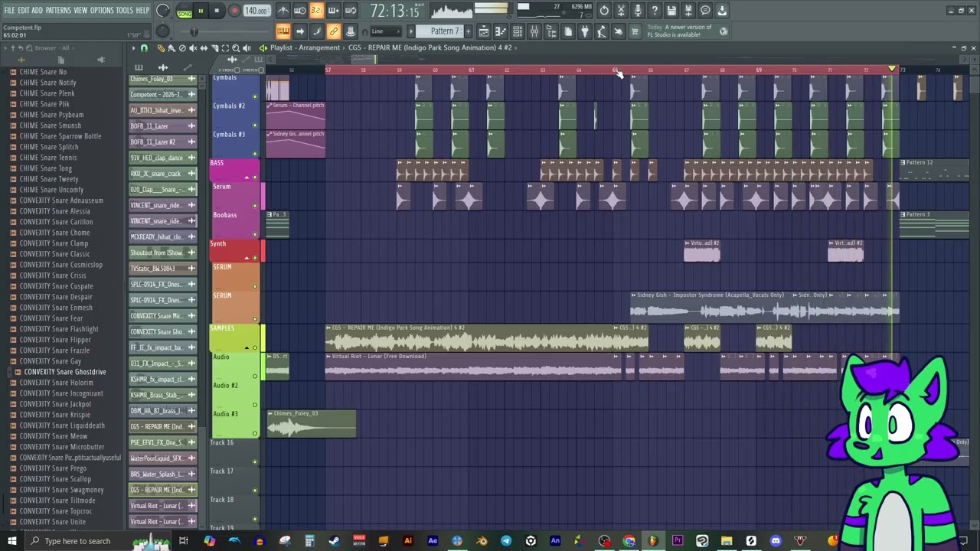Image resolution: width=980 pixels, height=551 pixels.
Task: Toggle the 3-2-1 countdown before recording
Action: [316, 11]
